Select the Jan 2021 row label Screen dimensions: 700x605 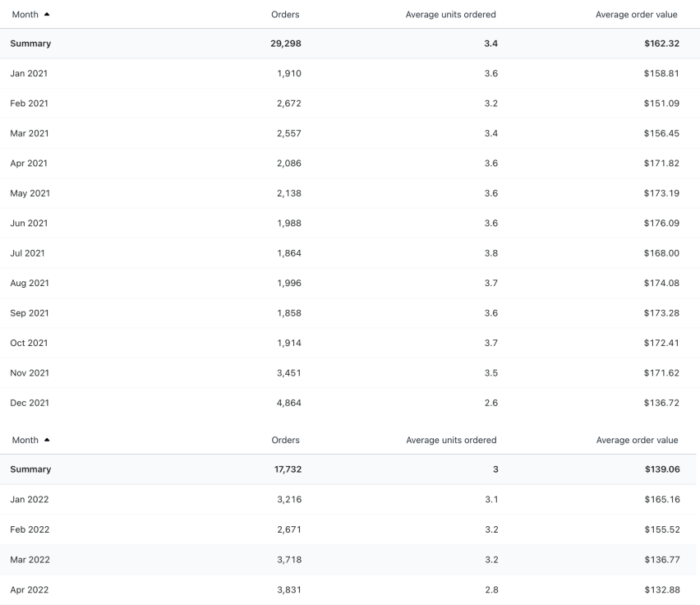pos(29,73)
